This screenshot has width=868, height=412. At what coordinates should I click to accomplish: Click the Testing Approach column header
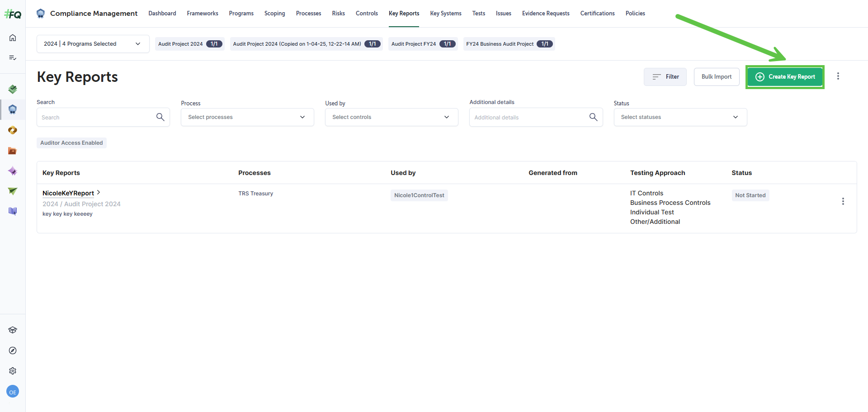tap(658, 173)
